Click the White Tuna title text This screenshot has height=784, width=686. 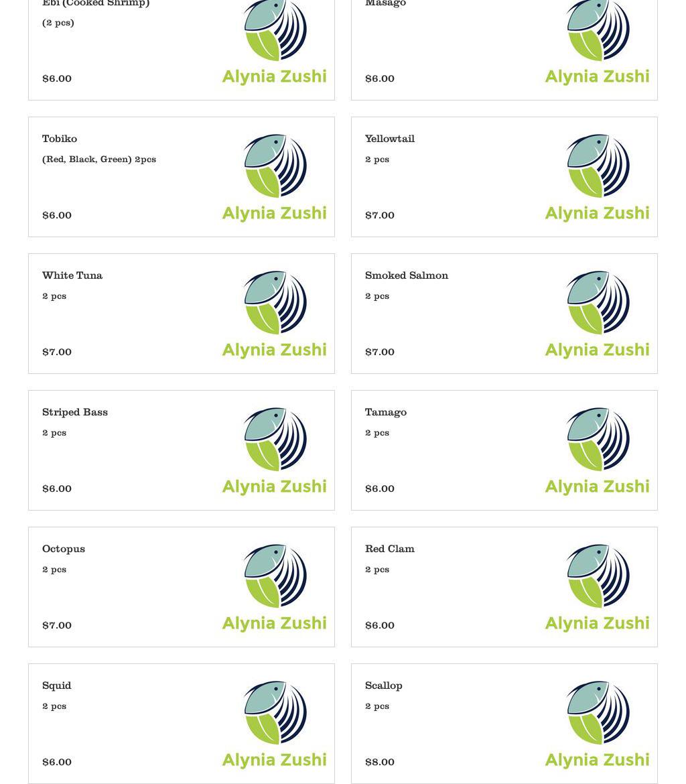[72, 275]
